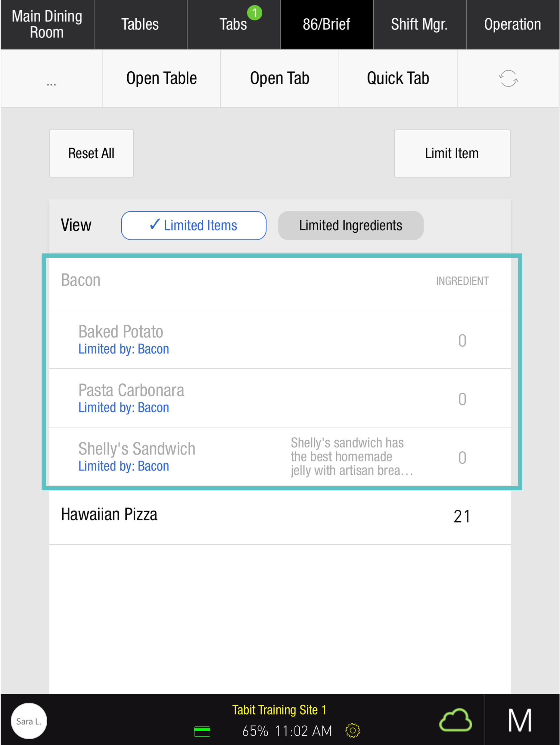Switch to Limited Ingredients view
This screenshot has width=560, height=745.
[x=350, y=225]
